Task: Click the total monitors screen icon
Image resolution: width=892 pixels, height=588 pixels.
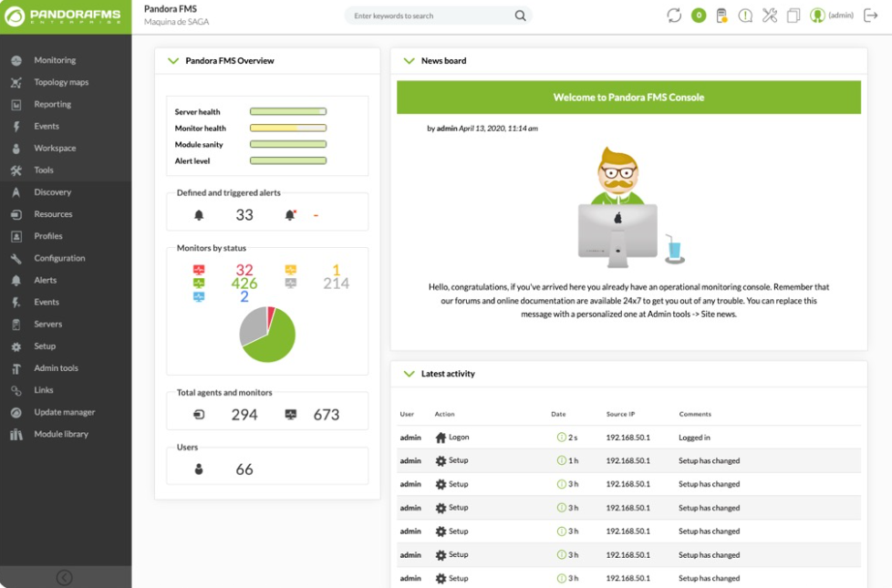Action: tap(291, 415)
